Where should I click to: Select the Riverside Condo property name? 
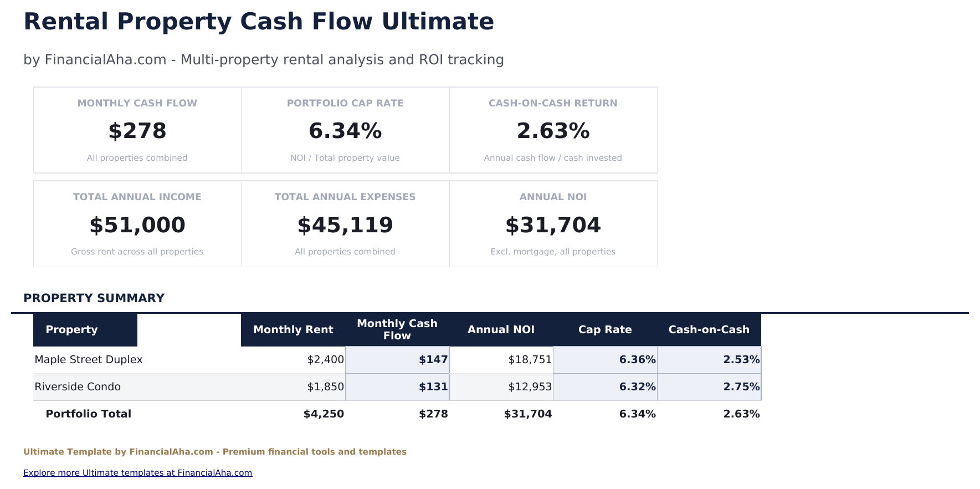click(78, 387)
